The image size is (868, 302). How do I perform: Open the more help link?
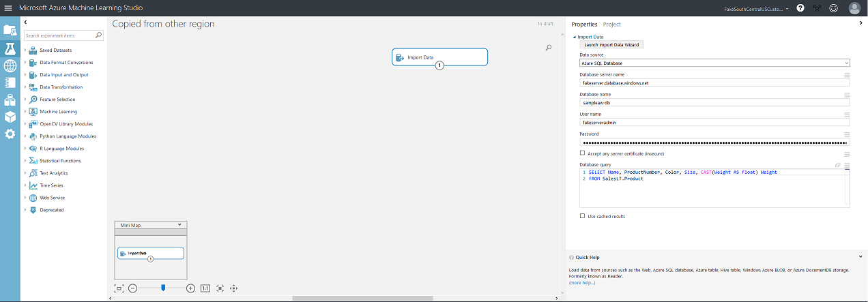[x=582, y=282]
